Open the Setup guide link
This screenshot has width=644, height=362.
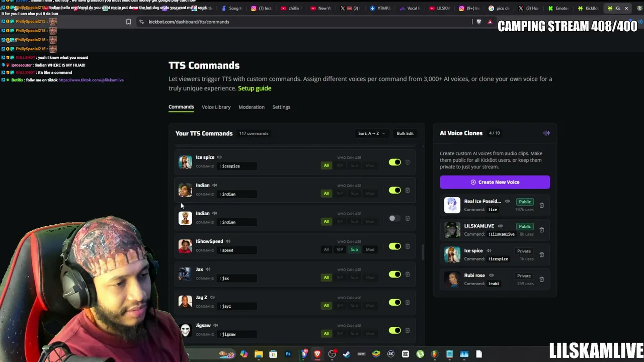[x=255, y=88]
